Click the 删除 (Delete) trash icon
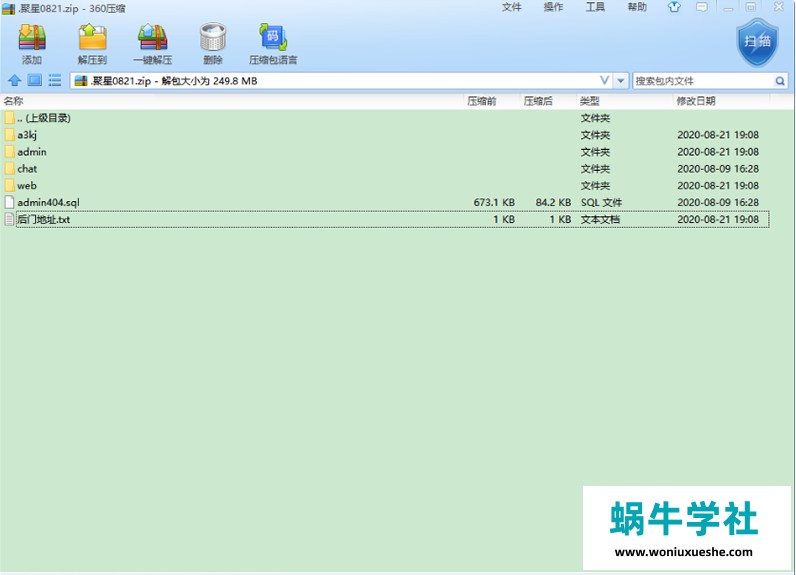 pos(213,38)
